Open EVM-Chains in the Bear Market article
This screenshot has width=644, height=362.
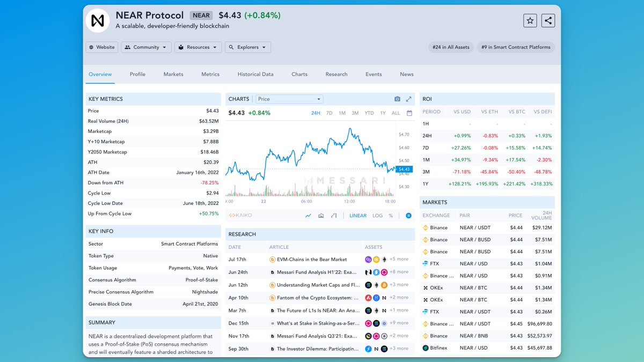(x=311, y=259)
